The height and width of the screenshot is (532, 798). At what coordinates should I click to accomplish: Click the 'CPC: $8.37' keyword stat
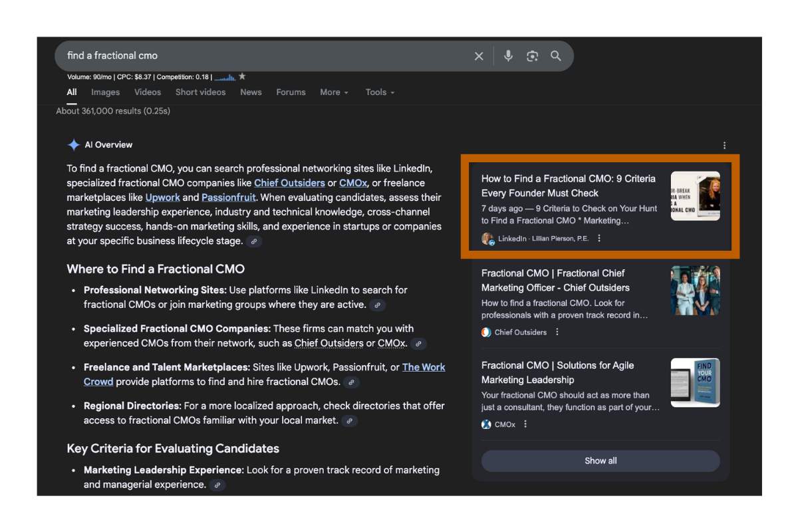(134, 77)
